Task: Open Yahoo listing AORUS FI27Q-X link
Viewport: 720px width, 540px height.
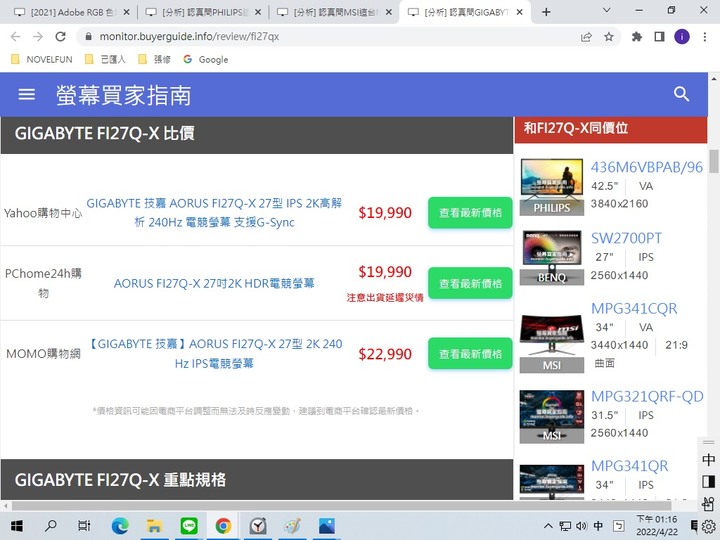Action: click(214, 213)
